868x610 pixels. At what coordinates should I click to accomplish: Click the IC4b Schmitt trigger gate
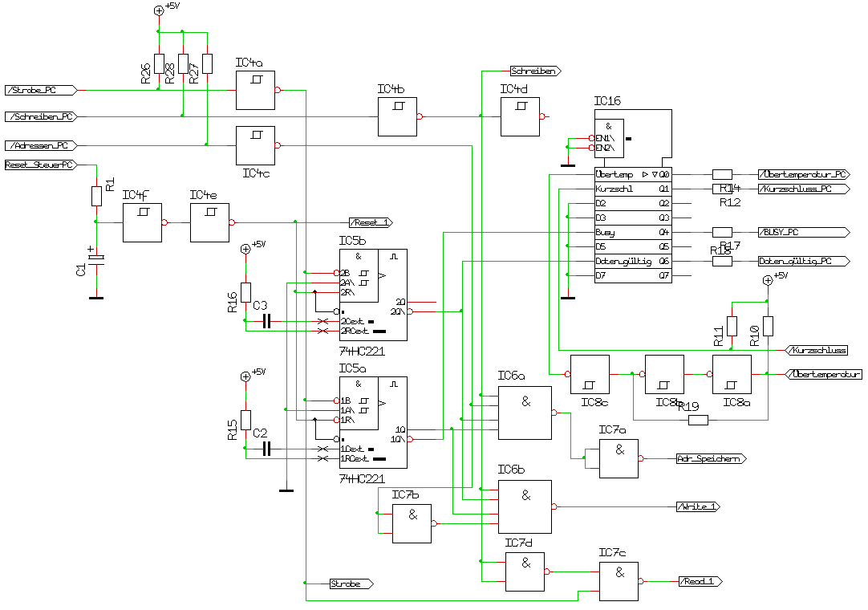pos(397,116)
